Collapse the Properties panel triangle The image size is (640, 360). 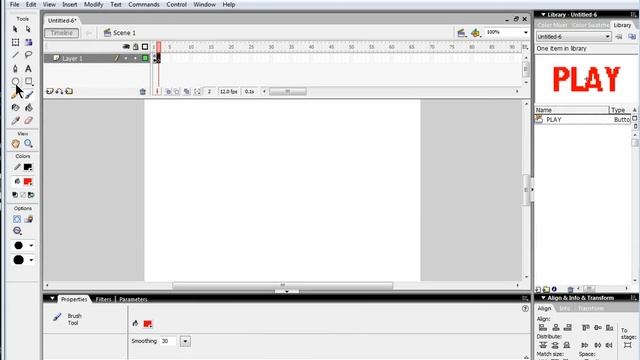(52, 299)
